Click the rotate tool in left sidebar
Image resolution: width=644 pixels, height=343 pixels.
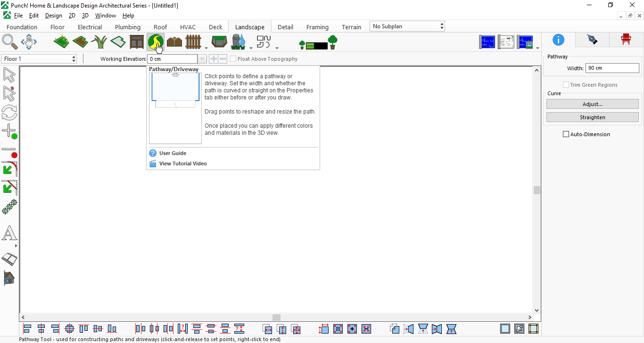pos(9,113)
